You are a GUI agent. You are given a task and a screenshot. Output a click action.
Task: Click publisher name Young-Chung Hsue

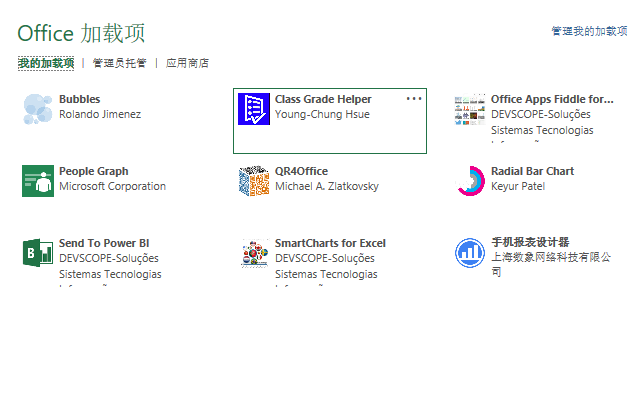click(x=322, y=115)
